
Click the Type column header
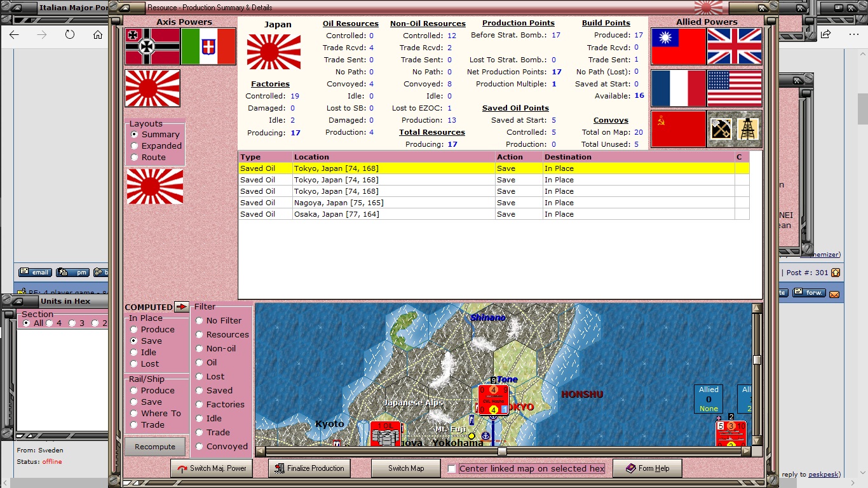coord(265,157)
